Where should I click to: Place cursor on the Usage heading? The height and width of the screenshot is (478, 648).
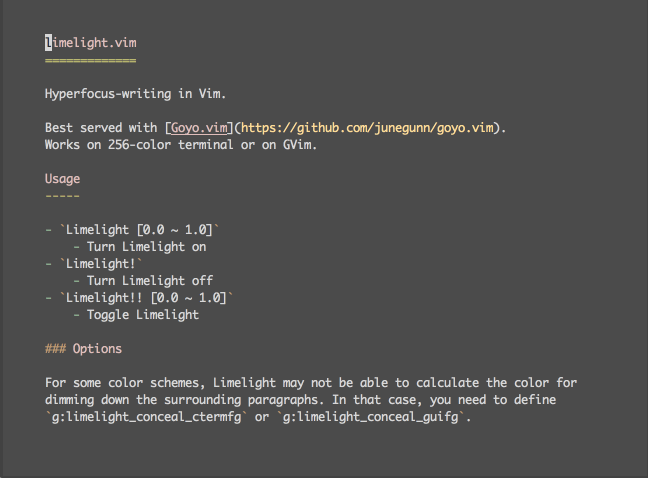tap(62, 179)
